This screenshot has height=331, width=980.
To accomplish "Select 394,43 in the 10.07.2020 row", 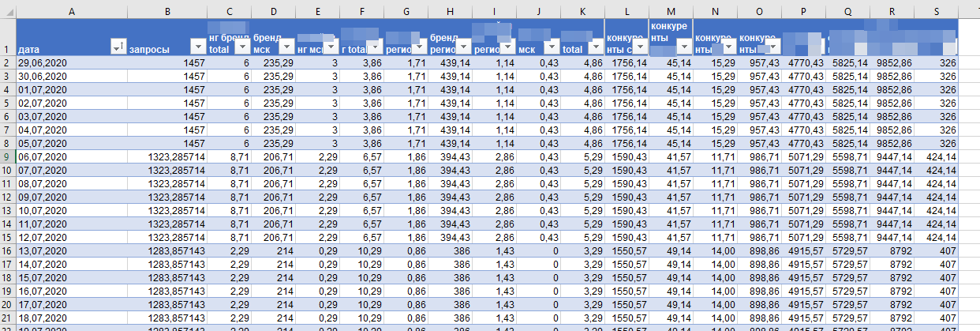I will click(450, 210).
